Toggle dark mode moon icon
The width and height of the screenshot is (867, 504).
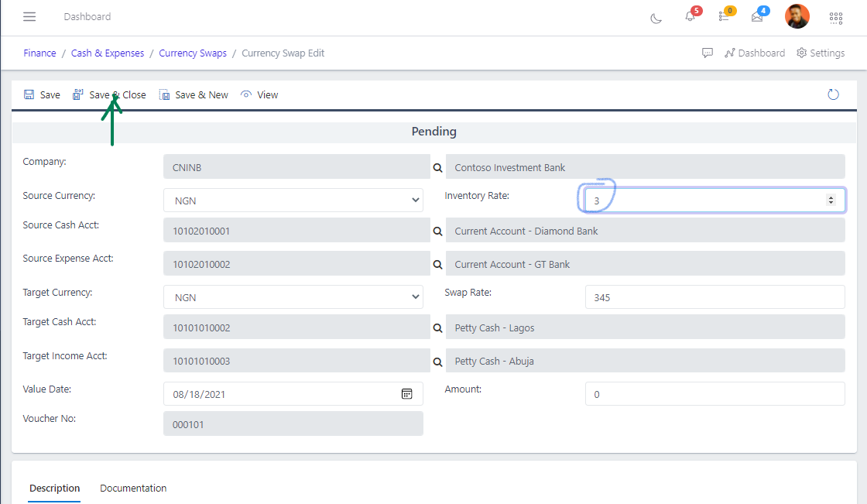[x=656, y=18]
